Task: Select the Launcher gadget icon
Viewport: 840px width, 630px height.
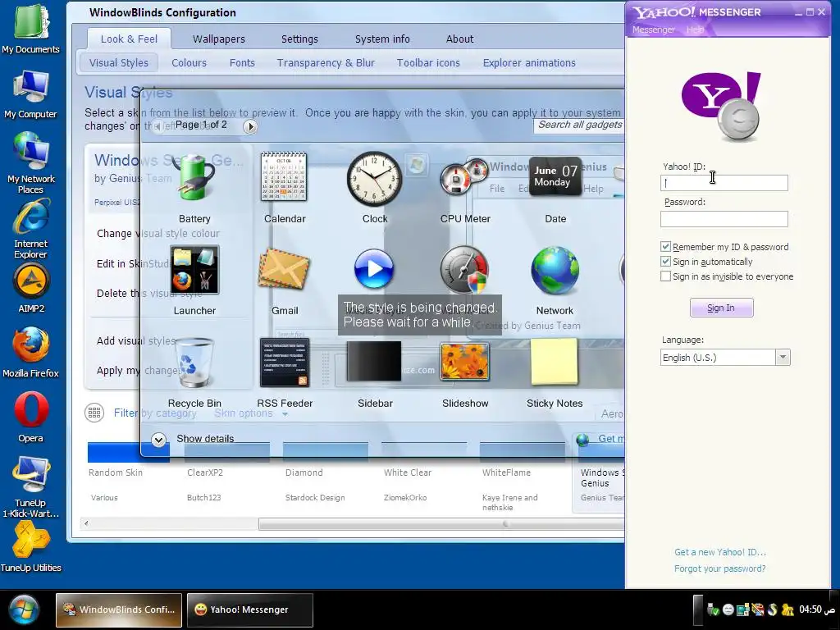Action: (194, 270)
